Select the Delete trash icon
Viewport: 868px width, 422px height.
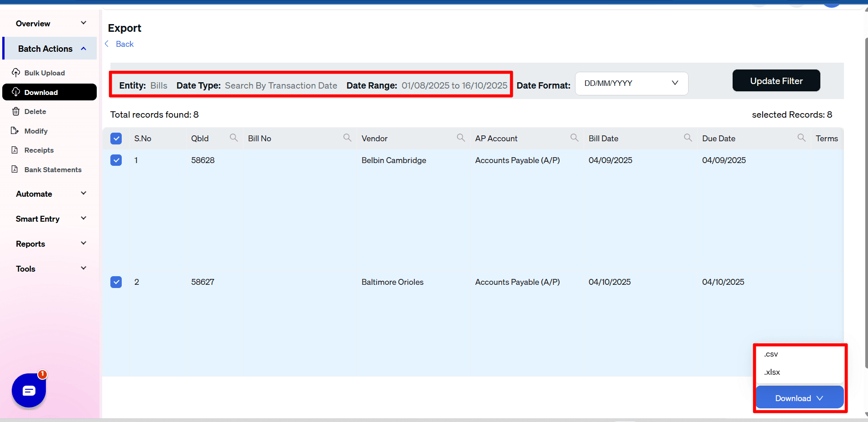click(x=15, y=111)
